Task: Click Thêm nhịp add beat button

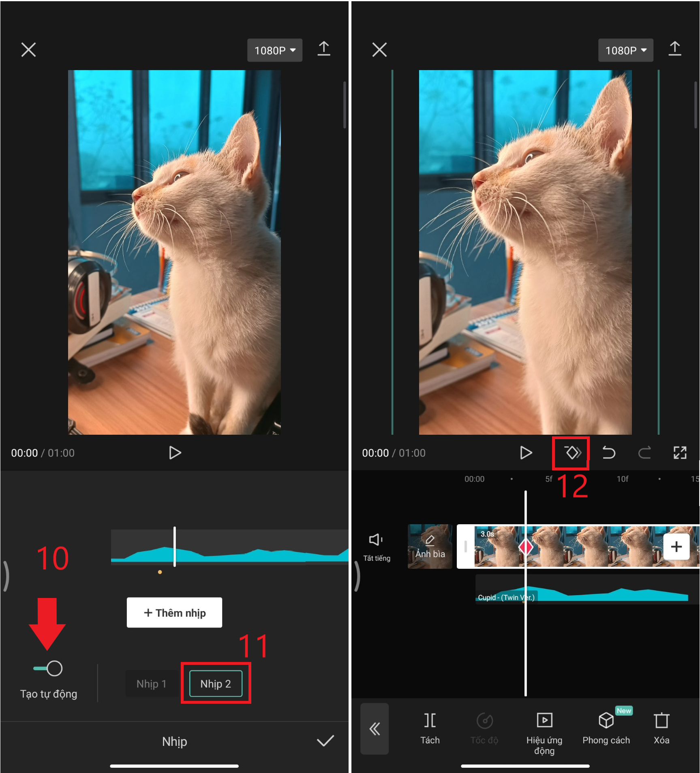Action: pos(174,613)
